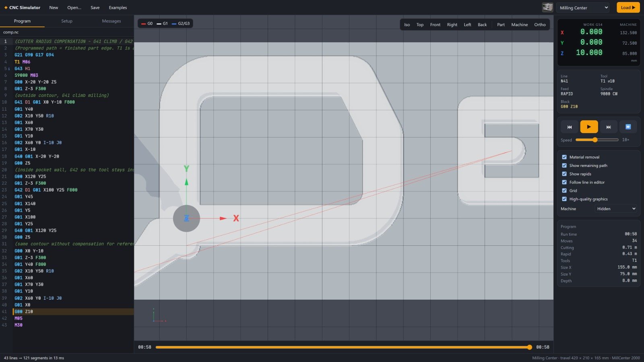
Task: Toggle Show rapids checkbox
Action: (564, 174)
